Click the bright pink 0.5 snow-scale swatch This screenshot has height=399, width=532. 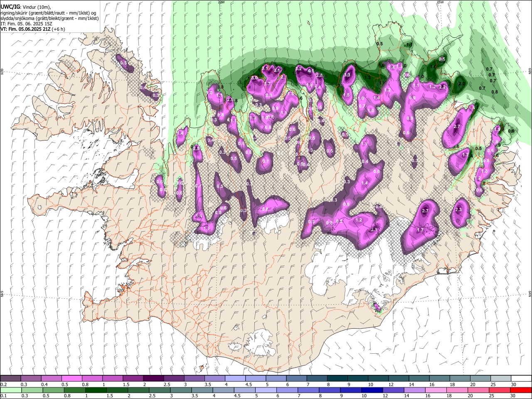tap(71, 379)
